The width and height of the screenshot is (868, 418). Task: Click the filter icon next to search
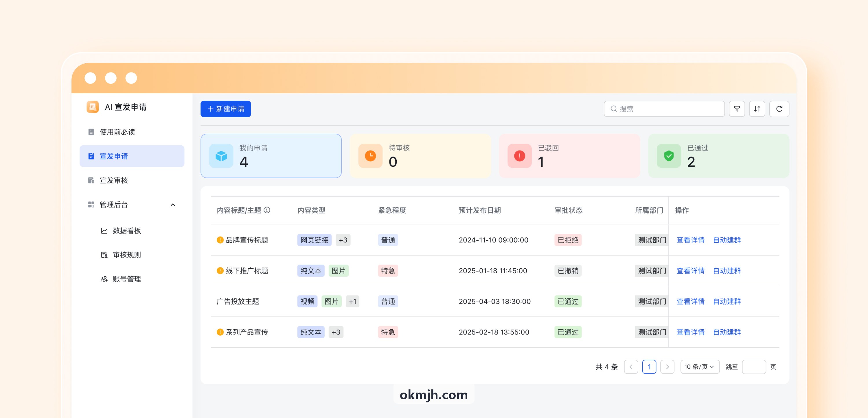pos(737,109)
